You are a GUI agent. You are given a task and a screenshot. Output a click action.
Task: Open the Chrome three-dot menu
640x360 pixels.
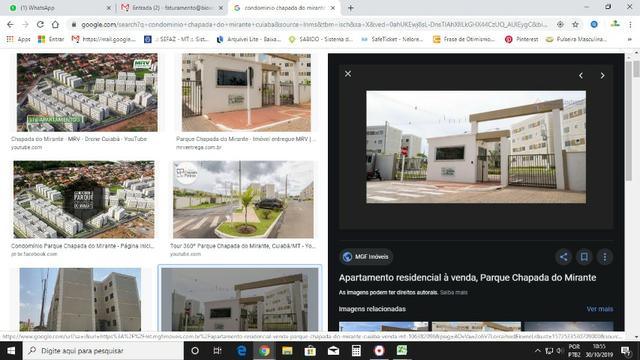tap(630, 24)
